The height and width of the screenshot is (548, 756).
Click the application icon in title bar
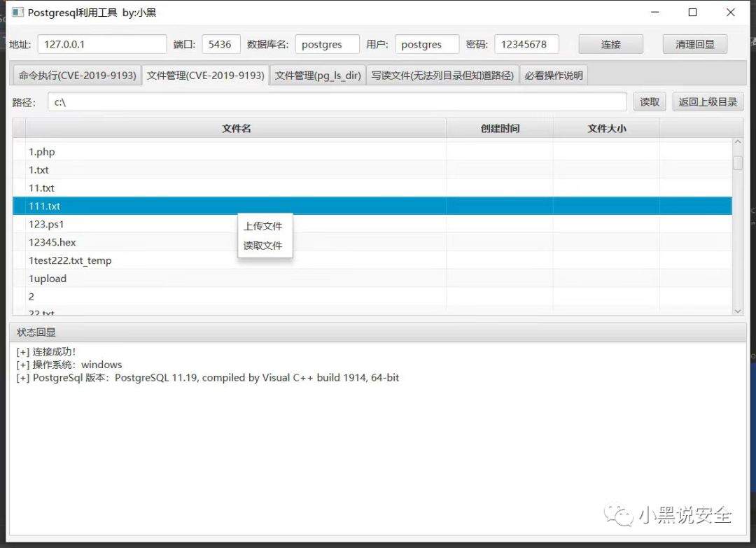[17, 12]
